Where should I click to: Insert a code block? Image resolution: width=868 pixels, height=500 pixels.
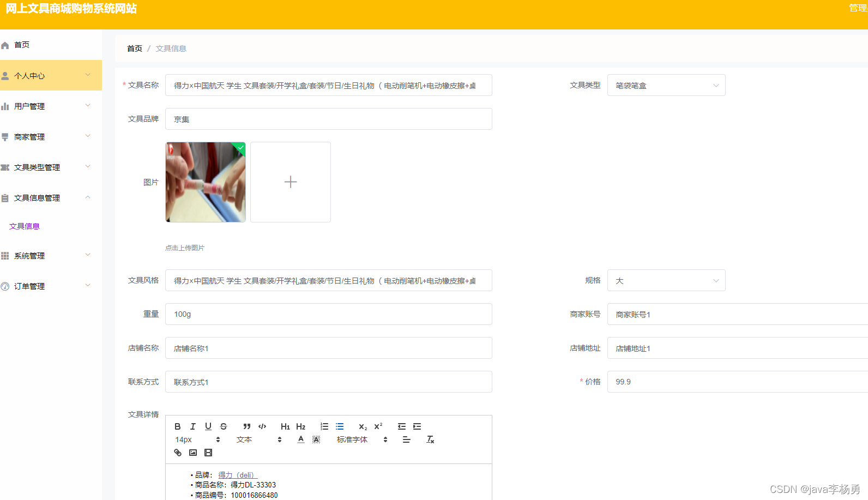[x=262, y=426]
